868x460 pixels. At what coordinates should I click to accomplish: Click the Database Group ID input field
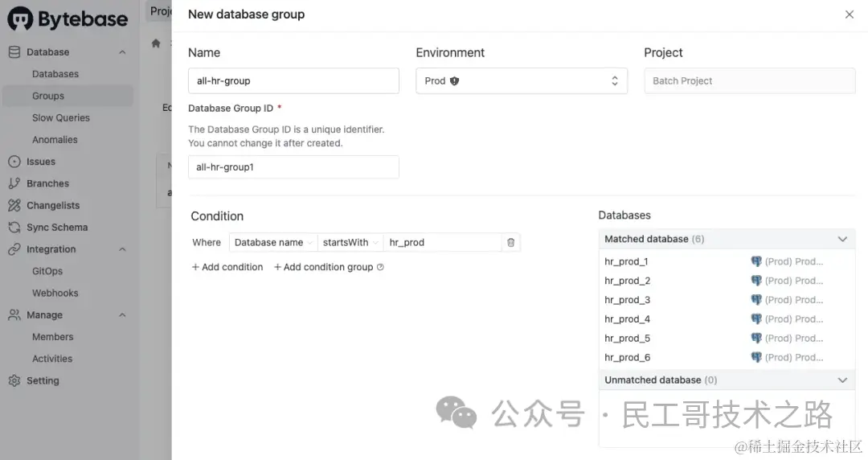point(293,167)
